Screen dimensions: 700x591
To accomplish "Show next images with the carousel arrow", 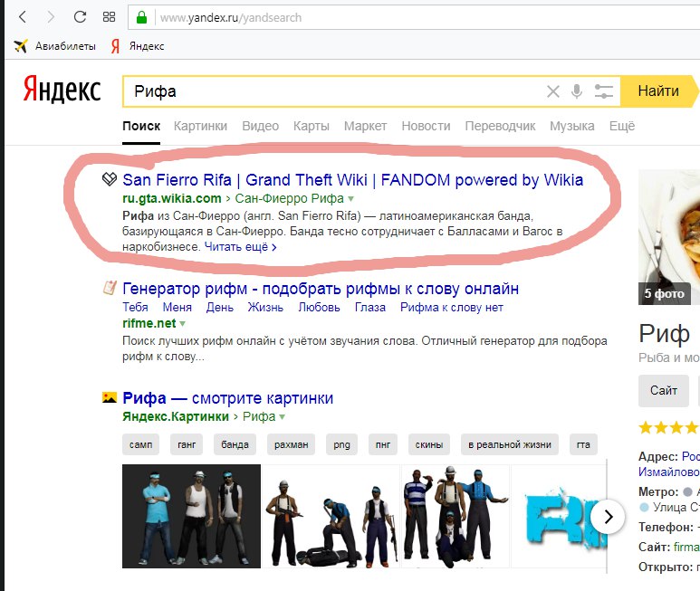I will 608,517.
